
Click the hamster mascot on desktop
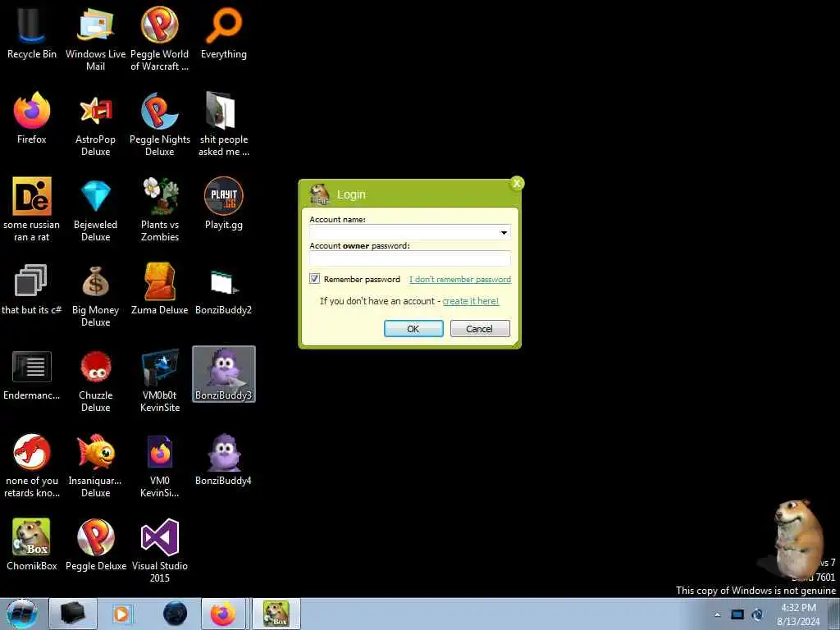797,538
